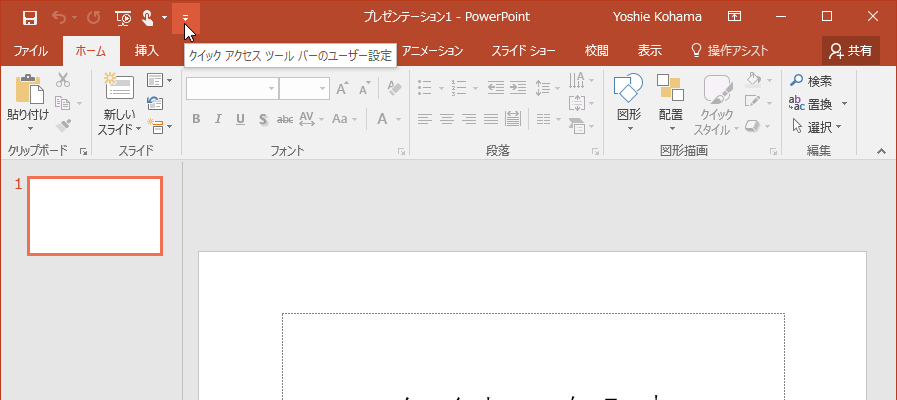This screenshot has height=400, width=897.
Task: Click the 共有 share button
Action: (x=851, y=51)
